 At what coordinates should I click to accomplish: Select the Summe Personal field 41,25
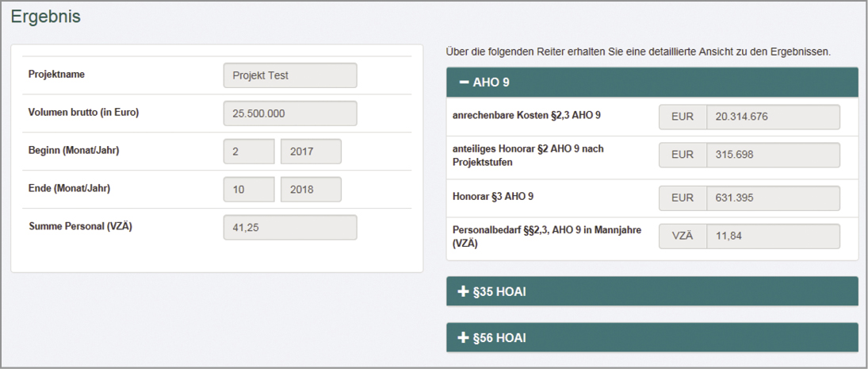[290, 228]
